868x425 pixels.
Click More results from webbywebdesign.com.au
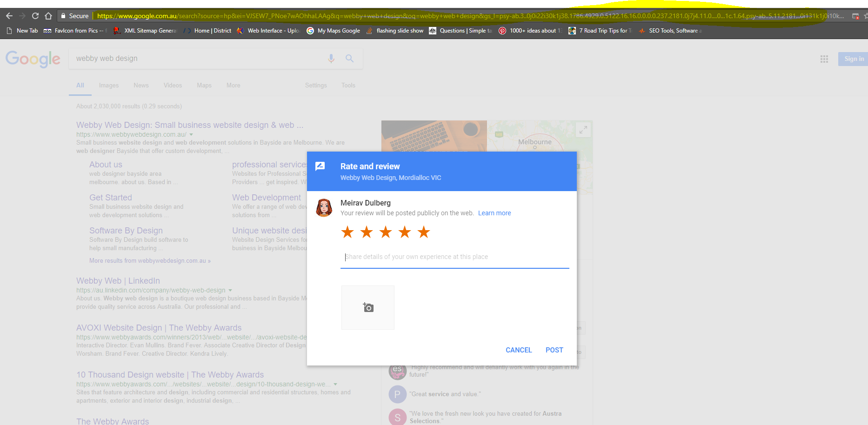pos(150,261)
